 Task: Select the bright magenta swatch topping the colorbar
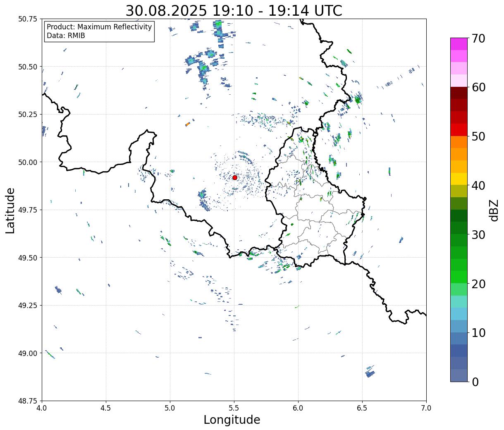click(459, 44)
